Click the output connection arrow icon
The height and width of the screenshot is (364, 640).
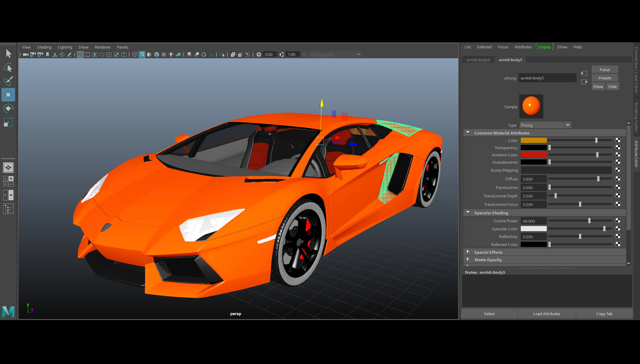[x=584, y=82]
